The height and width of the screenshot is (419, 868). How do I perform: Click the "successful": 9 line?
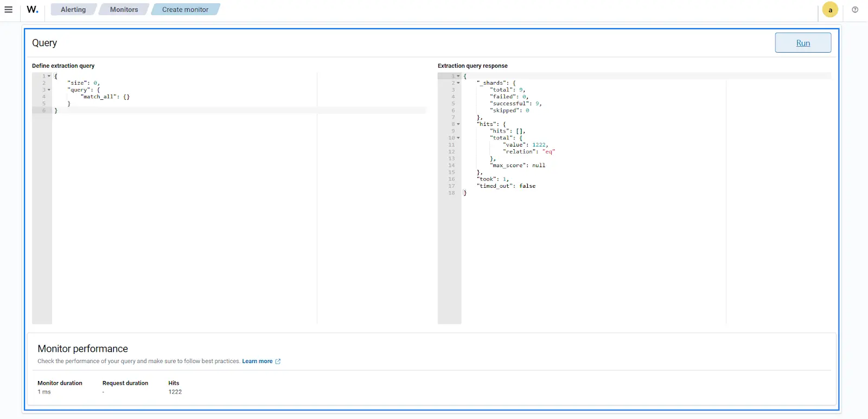click(516, 104)
